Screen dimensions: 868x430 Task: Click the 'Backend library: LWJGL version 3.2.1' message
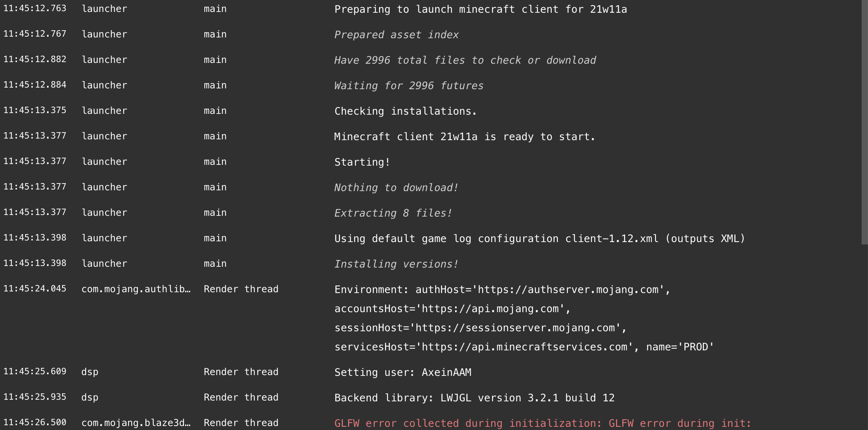tap(474, 398)
